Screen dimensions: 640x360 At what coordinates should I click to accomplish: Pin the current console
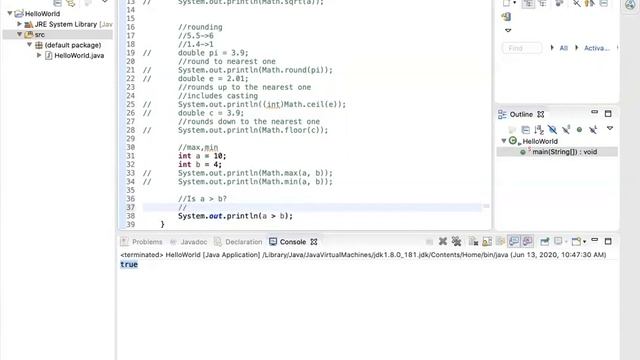(x=544, y=242)
